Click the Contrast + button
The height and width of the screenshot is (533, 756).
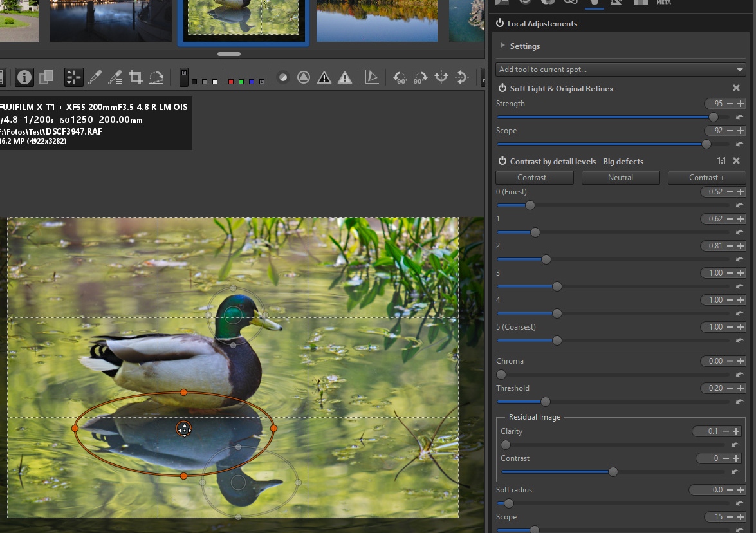(706, 178)
